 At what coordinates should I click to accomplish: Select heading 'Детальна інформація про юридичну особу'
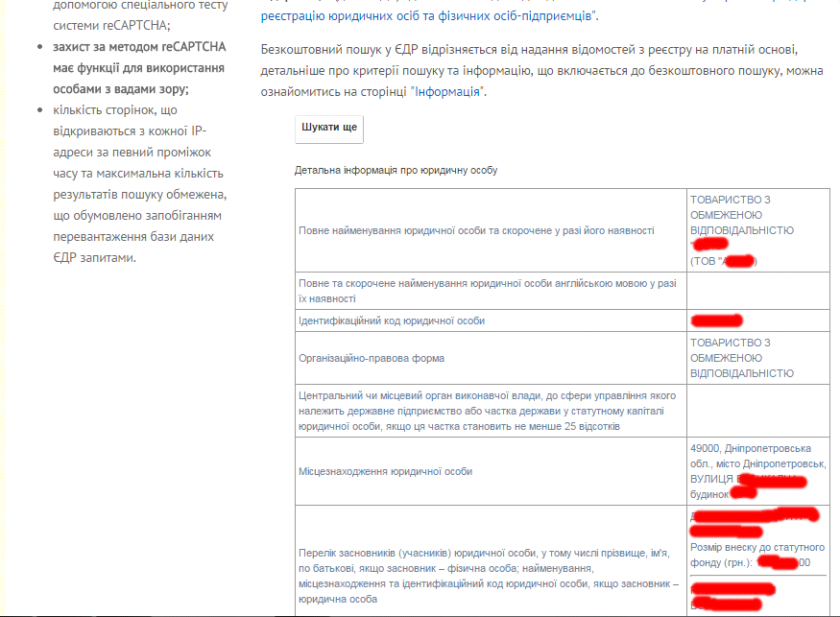click(396, 170)
